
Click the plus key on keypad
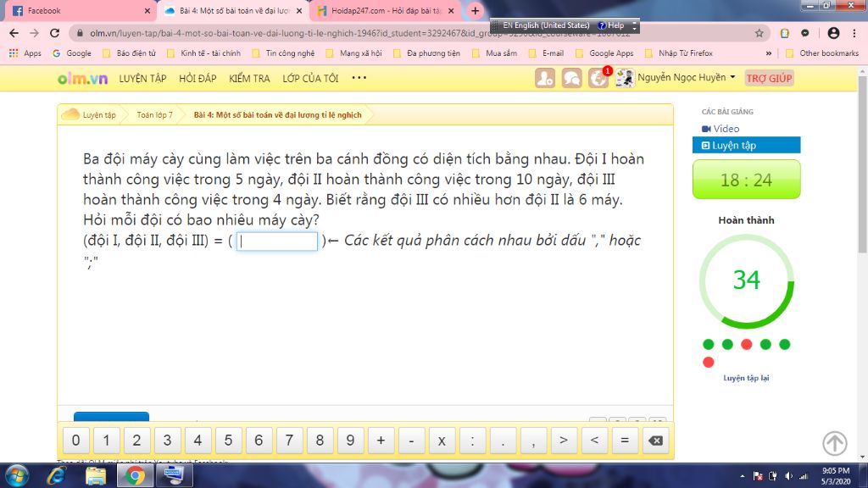click(381, 441)
